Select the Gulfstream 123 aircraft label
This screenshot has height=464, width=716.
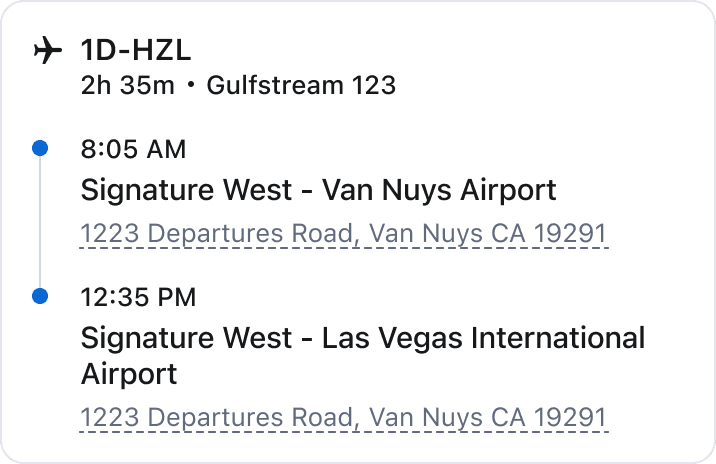[301, 85]
